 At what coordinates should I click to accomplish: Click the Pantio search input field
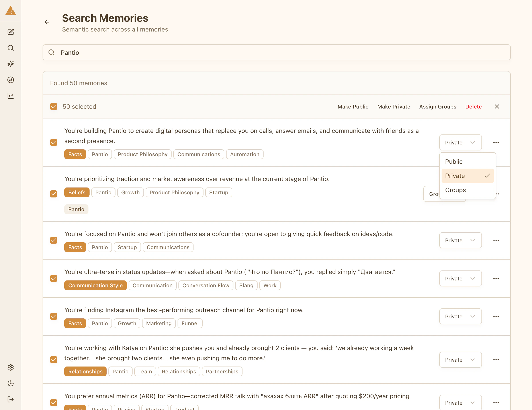tap(276, 53)
